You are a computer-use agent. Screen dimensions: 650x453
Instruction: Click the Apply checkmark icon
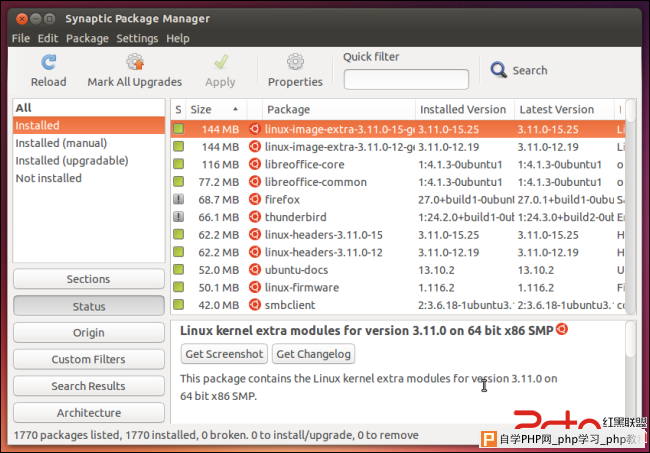[x=221, y=62]
